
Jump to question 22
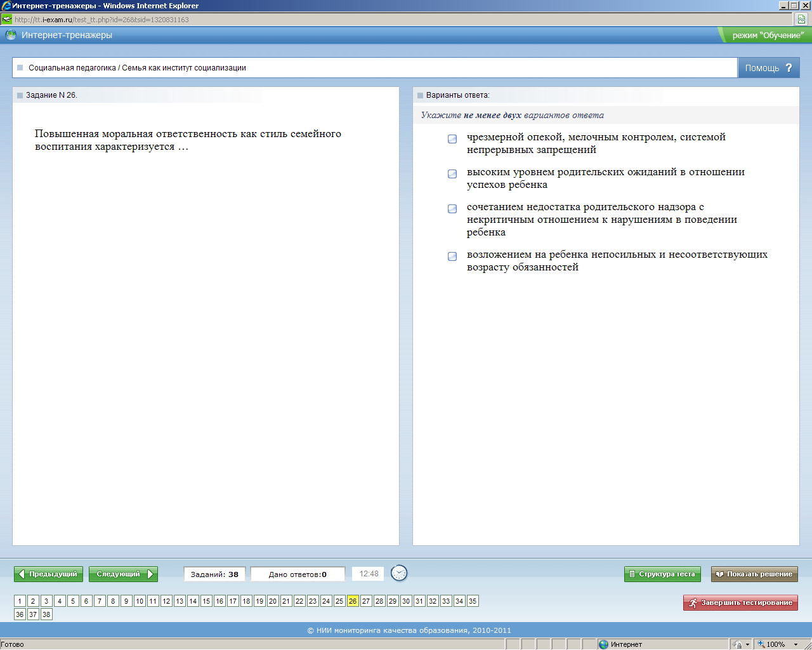(299, 601)
